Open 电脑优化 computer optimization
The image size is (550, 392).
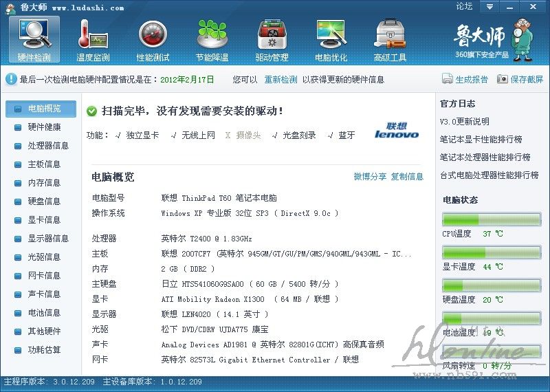click(x=331, y=40)
